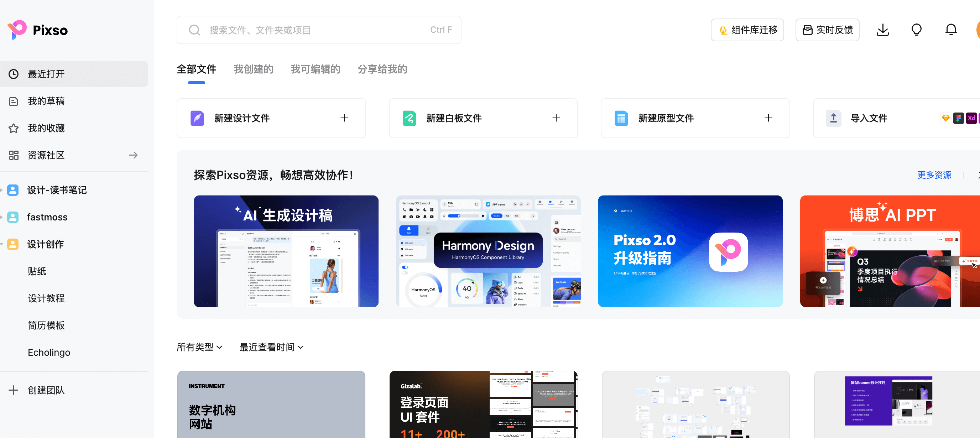Switch to the 我创建的 tab
The image size is (980, 438).
pyautogui.click(x=253, y=69)
